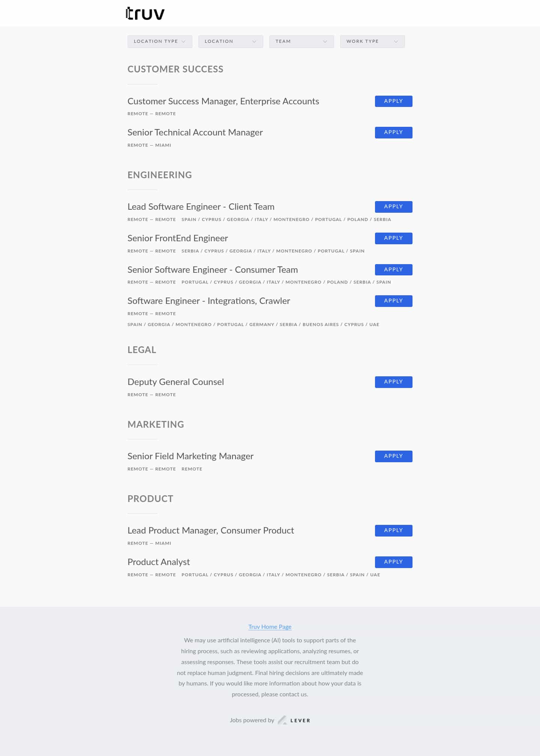Open the Team filter dropdown
Image resolution: width=540 pixels, height=756 pixels.
(301, 41)
